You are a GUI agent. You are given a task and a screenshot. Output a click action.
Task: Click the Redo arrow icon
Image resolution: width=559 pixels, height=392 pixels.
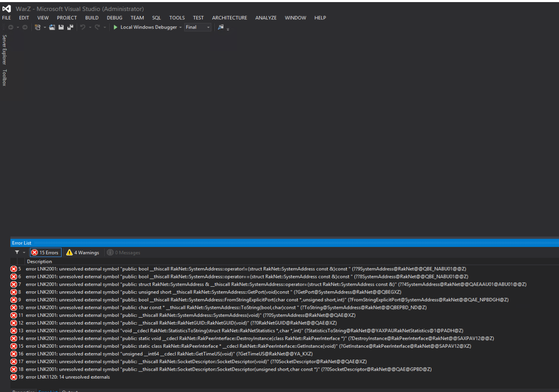97,27
